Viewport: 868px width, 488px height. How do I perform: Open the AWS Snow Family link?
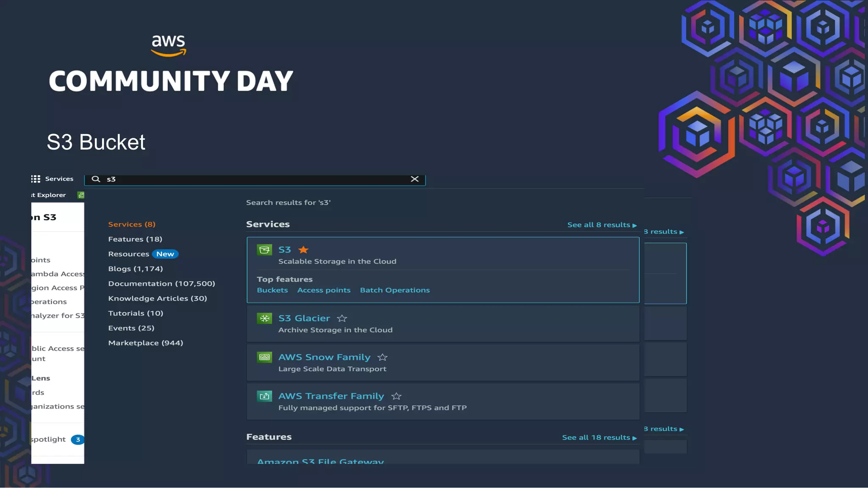(x=324, y=357)
